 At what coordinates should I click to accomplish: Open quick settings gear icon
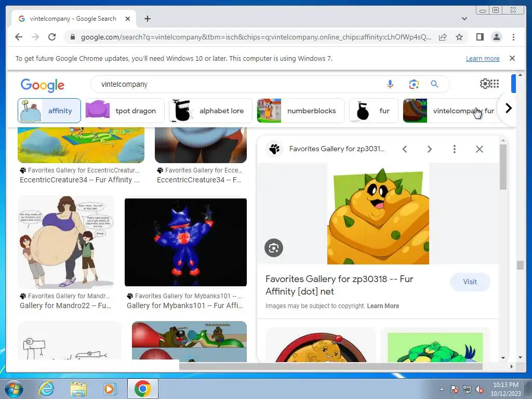pos(485,84)
